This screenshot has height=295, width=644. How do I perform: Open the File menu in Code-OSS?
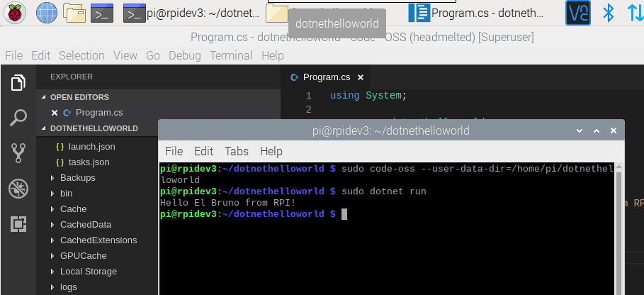click(14, 55)
